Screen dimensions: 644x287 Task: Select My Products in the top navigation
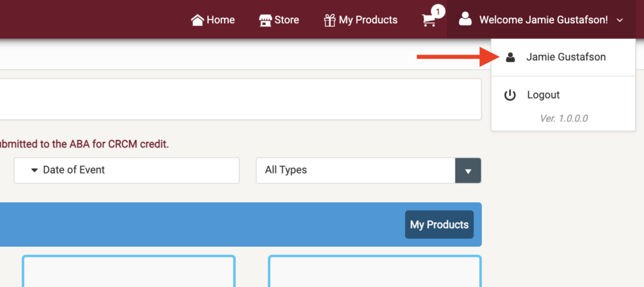(360, 19)
